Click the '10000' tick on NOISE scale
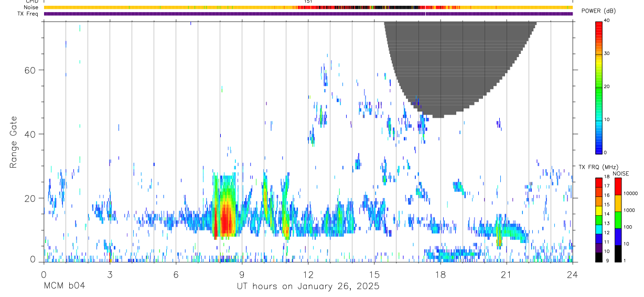Image resolution: width=644 pixels, height=297 pixels. [630, 193]
